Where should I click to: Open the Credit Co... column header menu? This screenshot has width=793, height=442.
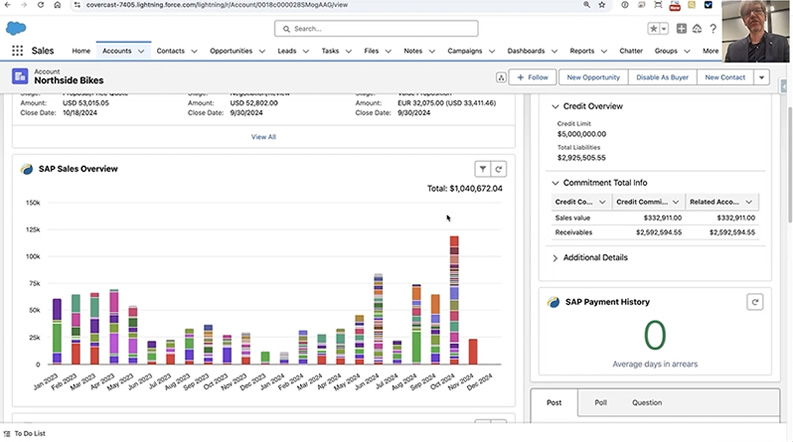pos(602,202)
